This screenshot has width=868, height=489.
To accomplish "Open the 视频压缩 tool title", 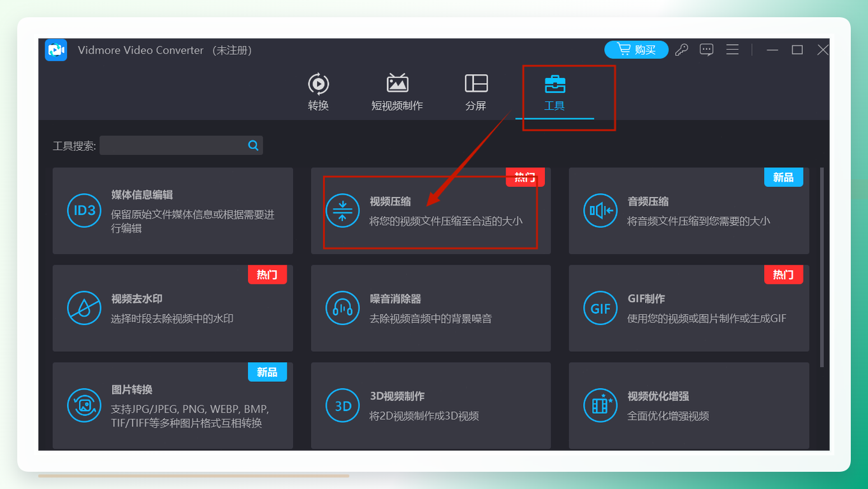I will pyautogui.click(x=390, y=201).
